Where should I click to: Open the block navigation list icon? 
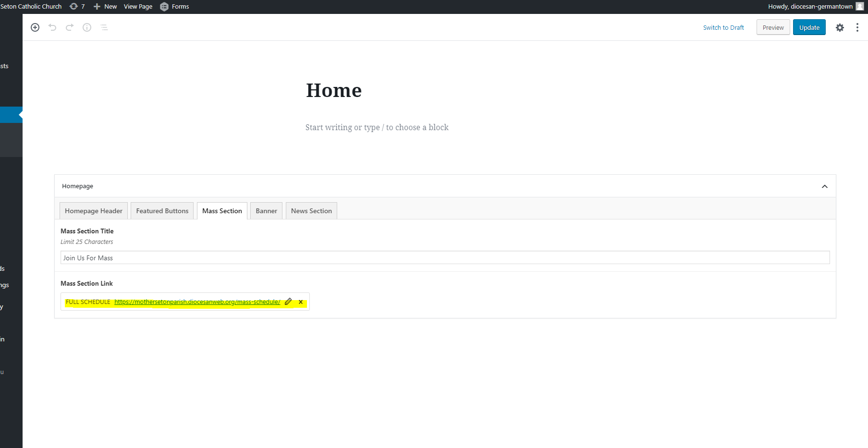104,27
